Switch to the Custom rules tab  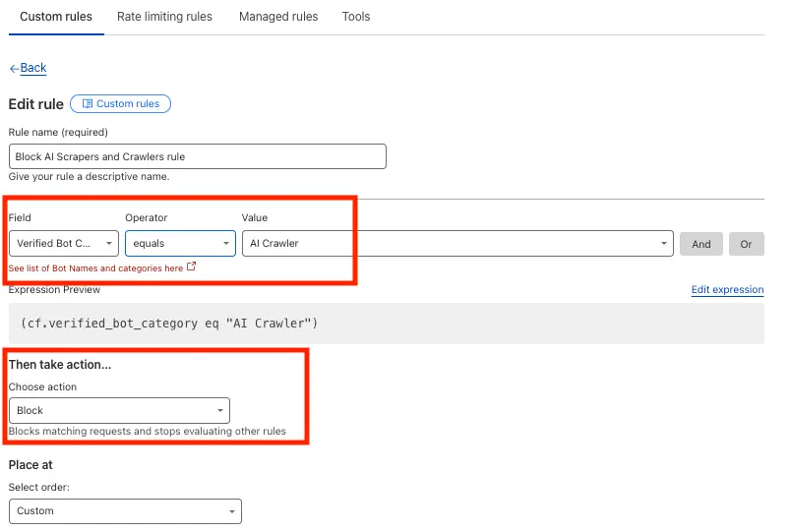pyautogui.click(x=56, y=17)
